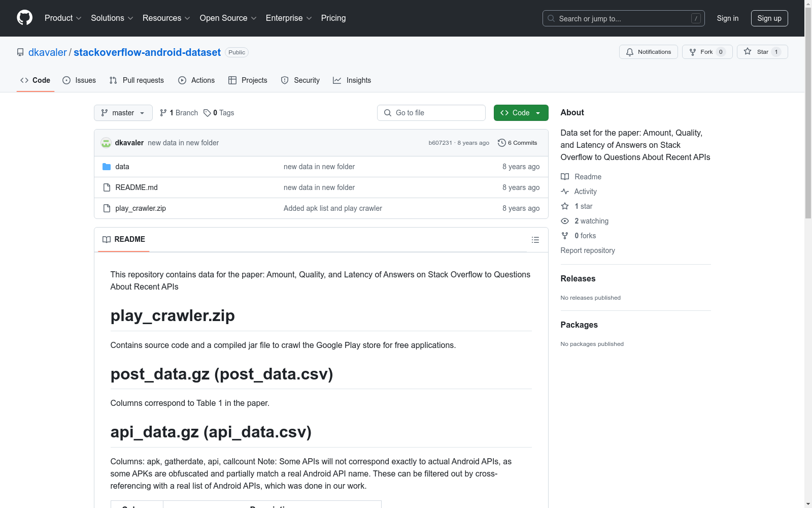View the 0 forks link
The image size is (812, 508).
[579, 236]
